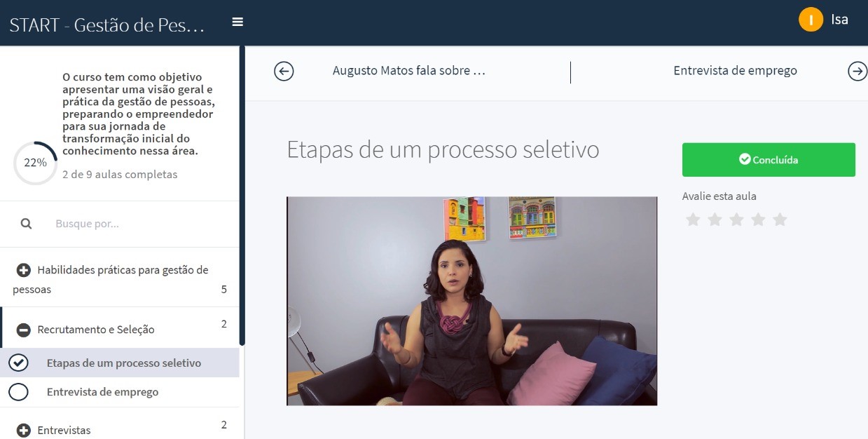Rate lesson four stars

[758, 220]
